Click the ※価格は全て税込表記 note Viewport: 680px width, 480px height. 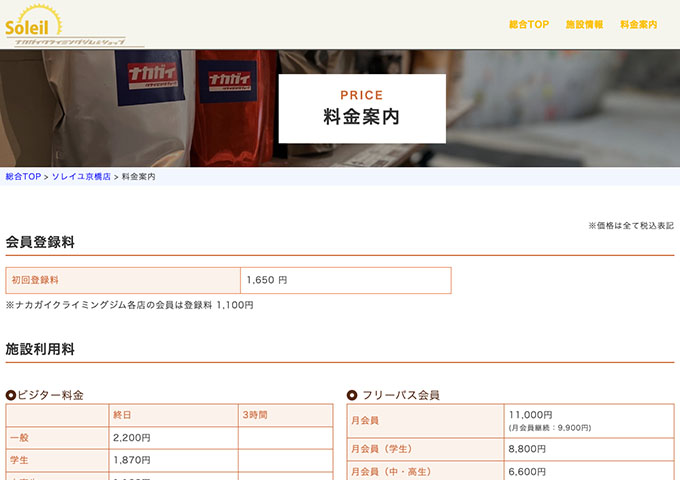[x=631, y=225]
